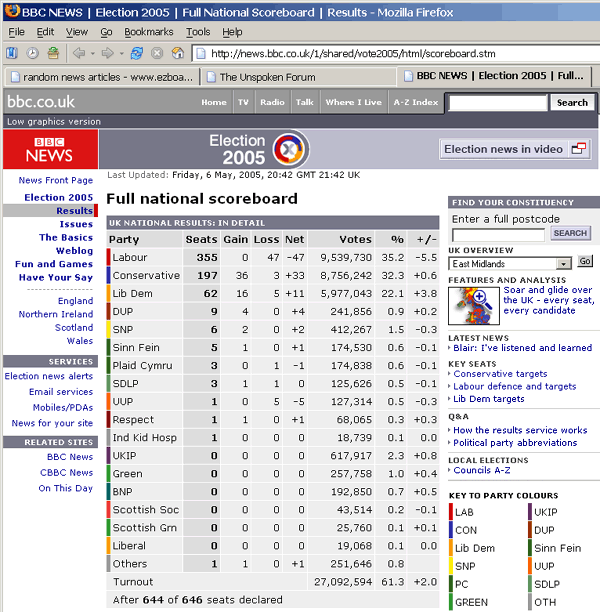Open the Councils A-Z link
Image resolution: width=600 pixels, height=612 pixels.
pos(482,470)
